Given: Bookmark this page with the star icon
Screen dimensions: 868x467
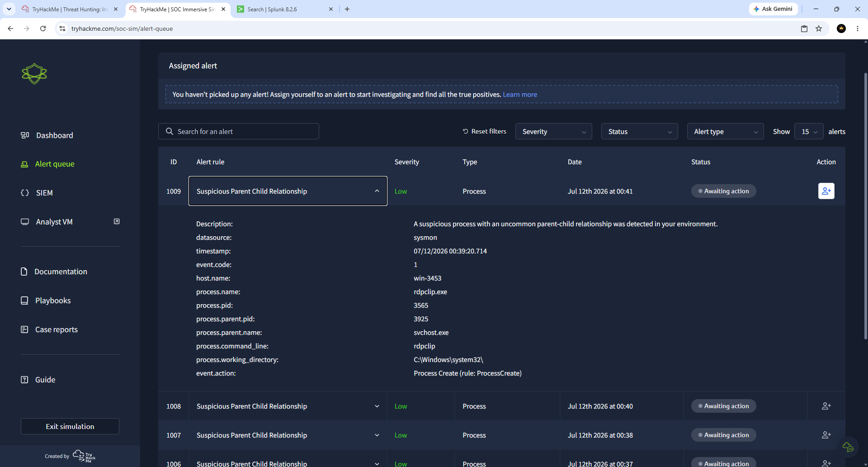Looking at the screenshot, I should (x=819, y=29).
